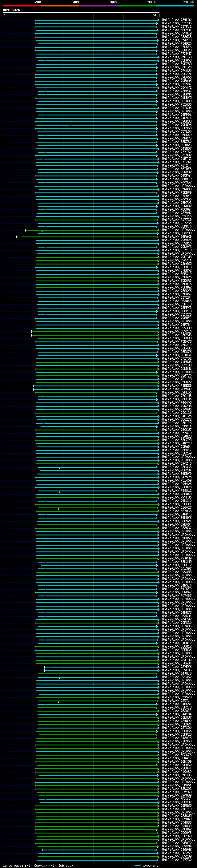
Task: Click subject label UniRef100_P00355
Action: (177, 572)
